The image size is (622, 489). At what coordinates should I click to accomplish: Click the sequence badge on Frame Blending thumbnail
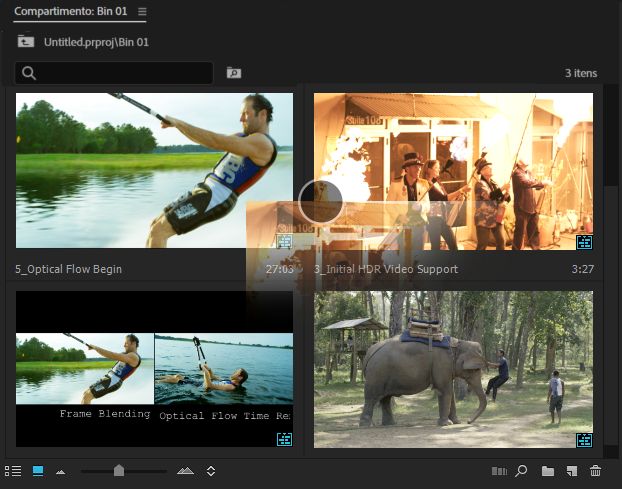tap(284, 439)
